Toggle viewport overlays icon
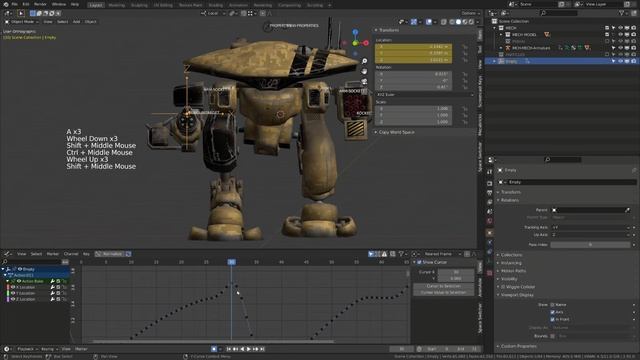The width and height of the screenshot is (640, 360). coord(429,22)
